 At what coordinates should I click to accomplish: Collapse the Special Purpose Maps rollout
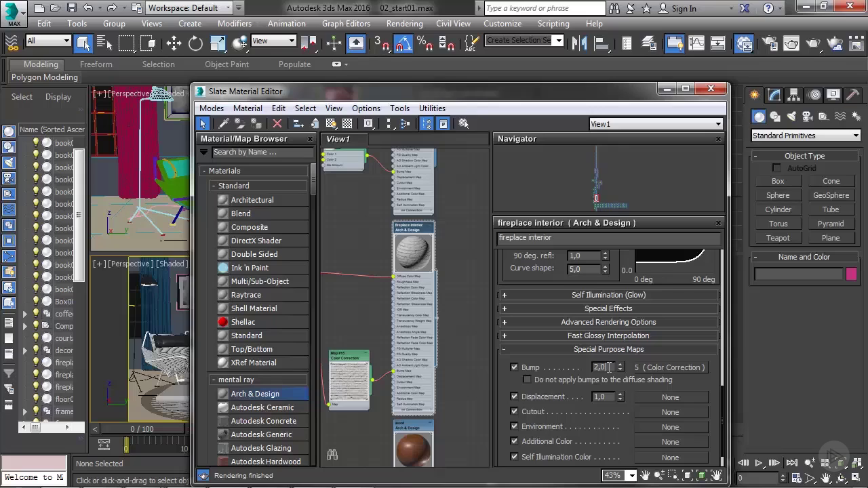608,349
